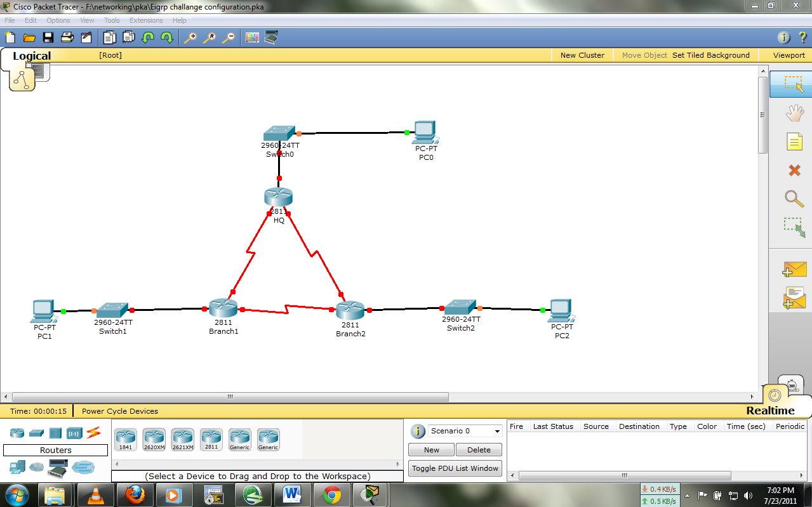Open the Options menu
This screenshot has height=507, width=812.
coord(58,20)
